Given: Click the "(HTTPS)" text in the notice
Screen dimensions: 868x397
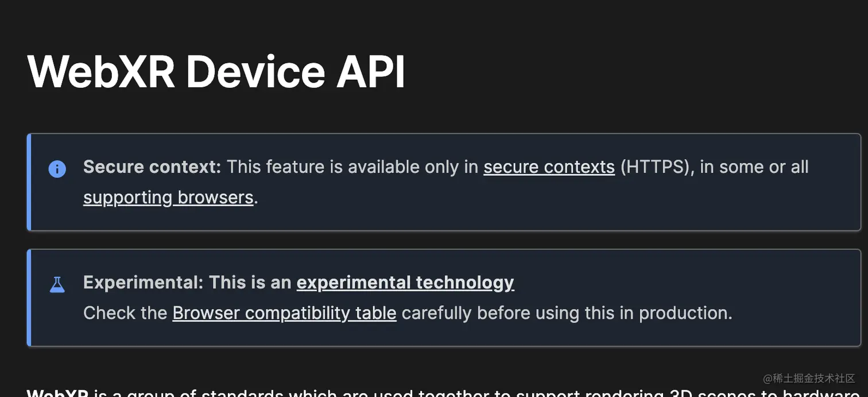Looking at the screenshot, I should [653, 167].
